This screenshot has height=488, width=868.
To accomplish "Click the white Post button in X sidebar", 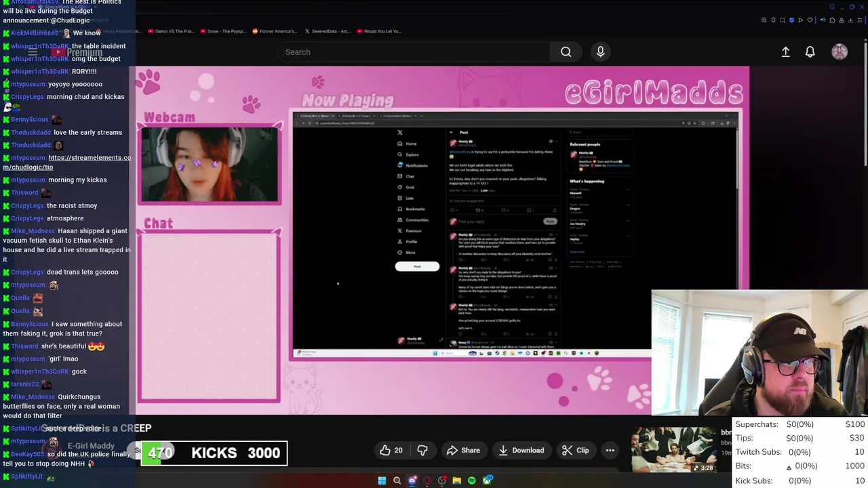I will pyautogui.click(x=417, y=266).
